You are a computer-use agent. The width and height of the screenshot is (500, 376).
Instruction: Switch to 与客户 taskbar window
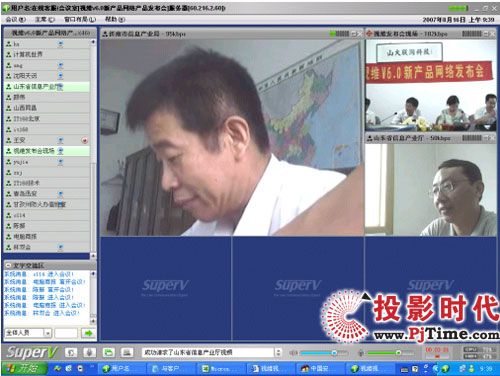pos(171,368)
